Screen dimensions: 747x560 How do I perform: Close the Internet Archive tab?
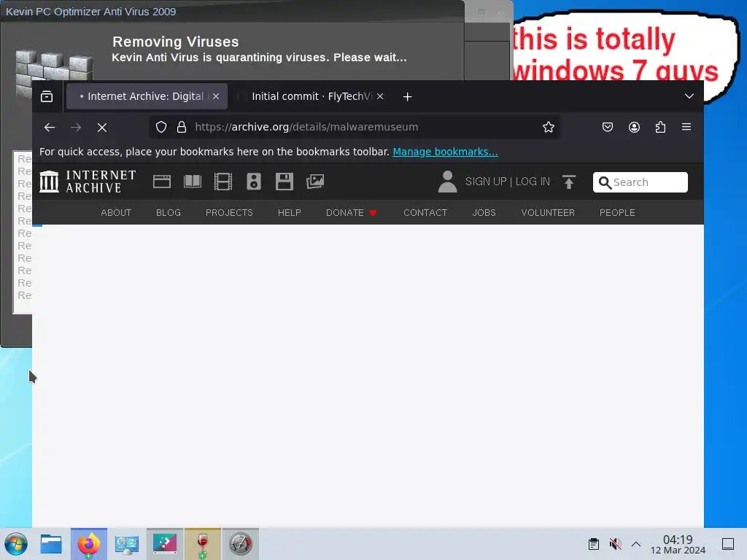click(x=216, y=97)
